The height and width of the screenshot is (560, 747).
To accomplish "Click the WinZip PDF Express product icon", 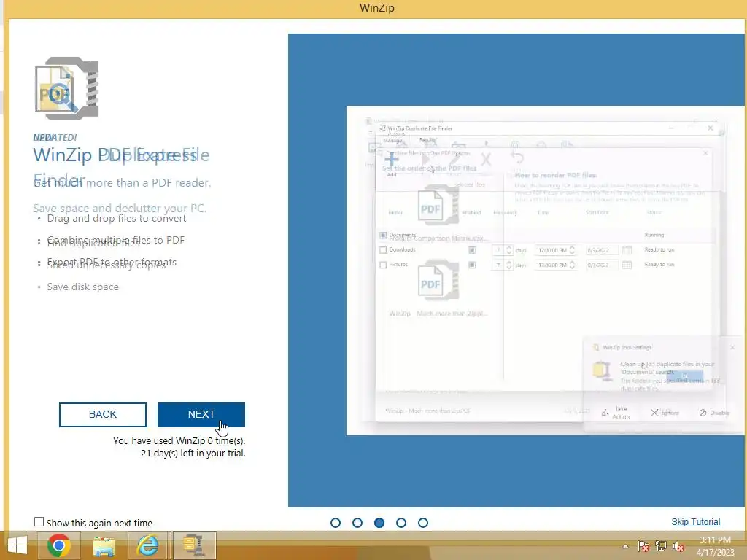I will pyautogui.click(x=66, y=87).
